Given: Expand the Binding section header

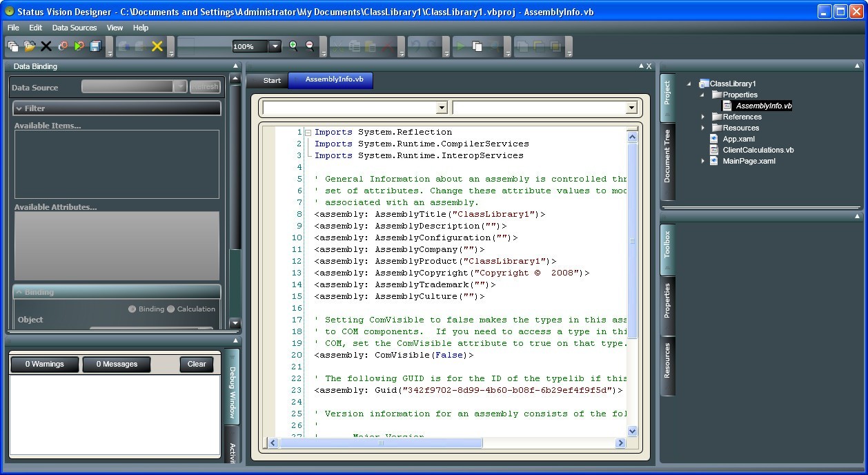Looking at the screenshot, I should coord(117,292).
